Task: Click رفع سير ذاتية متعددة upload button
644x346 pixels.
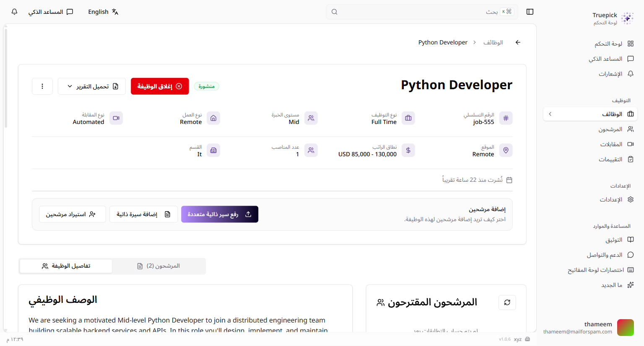Action: click(220, 214)
